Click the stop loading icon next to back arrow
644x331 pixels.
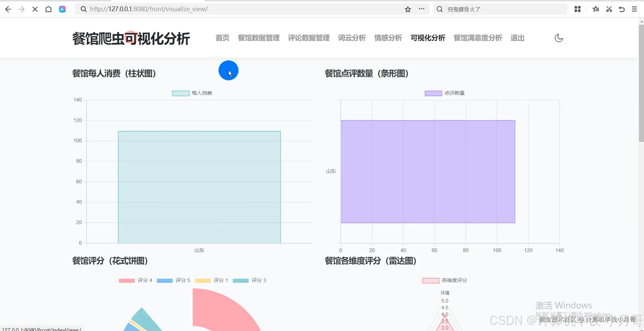pyautogui.click(x=35, y=9)
